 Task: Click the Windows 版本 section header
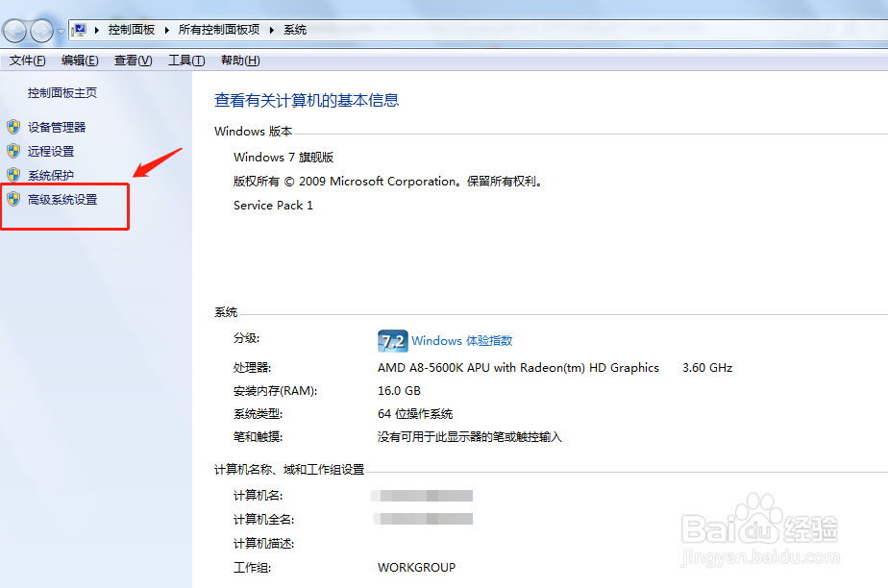click(x=253, y=132)
